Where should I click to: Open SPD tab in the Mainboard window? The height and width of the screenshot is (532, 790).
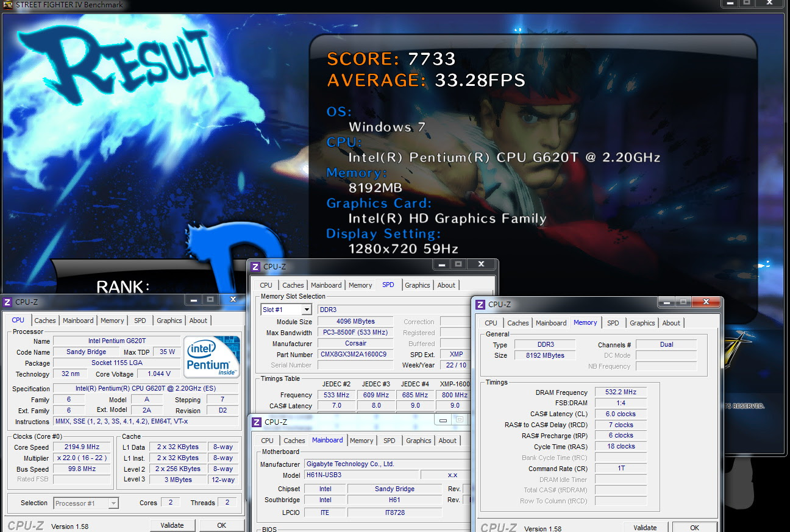pos(390,441)
